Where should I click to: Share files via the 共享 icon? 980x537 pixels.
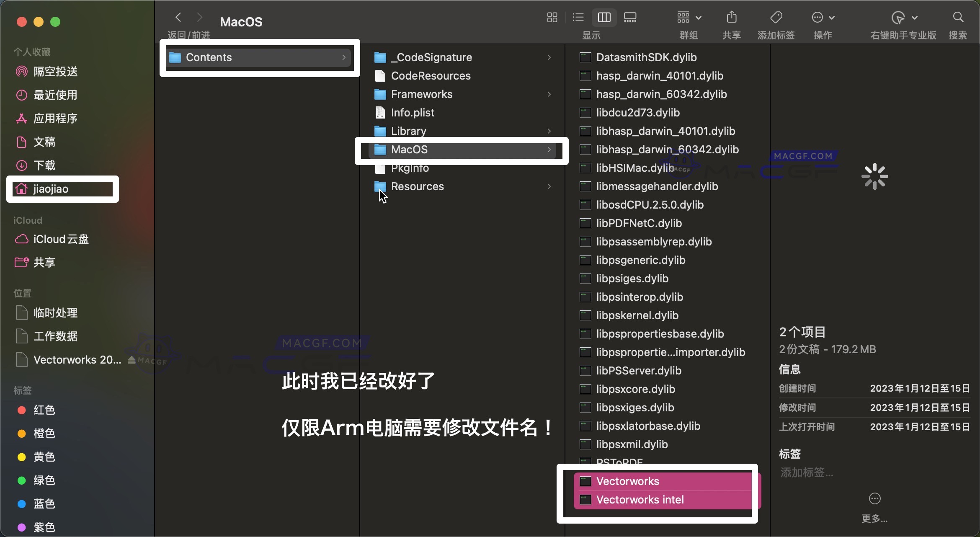[x=731, y=18]
